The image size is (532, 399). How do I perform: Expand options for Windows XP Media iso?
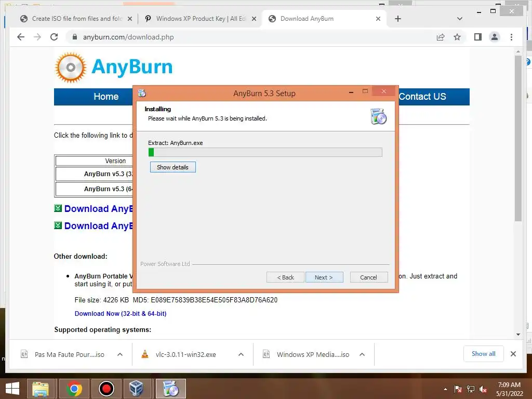362,354
